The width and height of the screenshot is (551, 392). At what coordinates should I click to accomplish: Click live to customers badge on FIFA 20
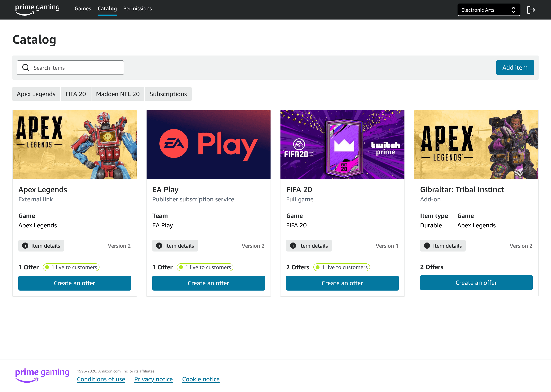pyautogui.click(x=342, y=267)
